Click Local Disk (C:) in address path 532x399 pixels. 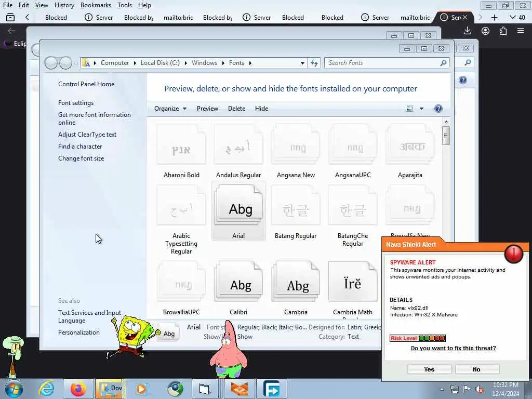point(160,63)
